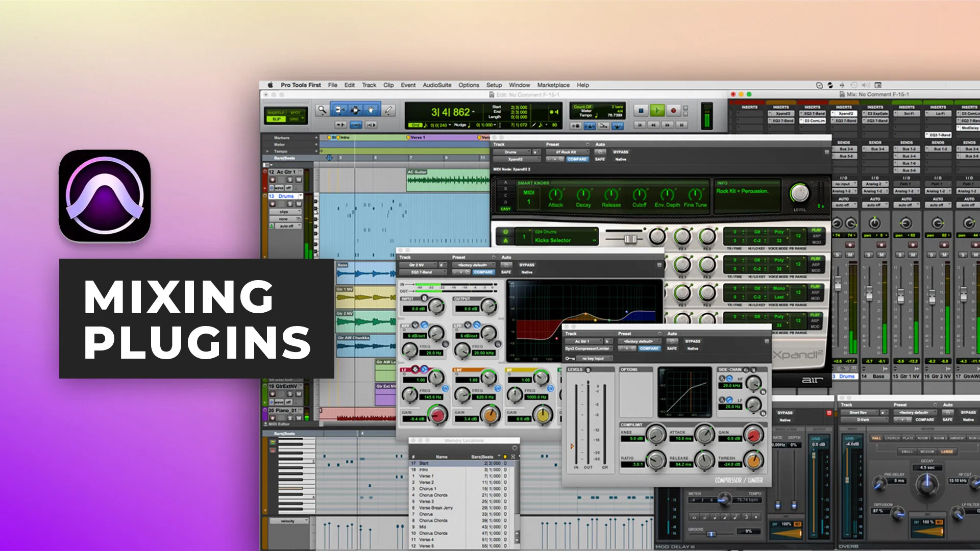This screenshot has width=980, height=551.
Task: Record-arm the Drums track in Edit window
Action: 273,204
